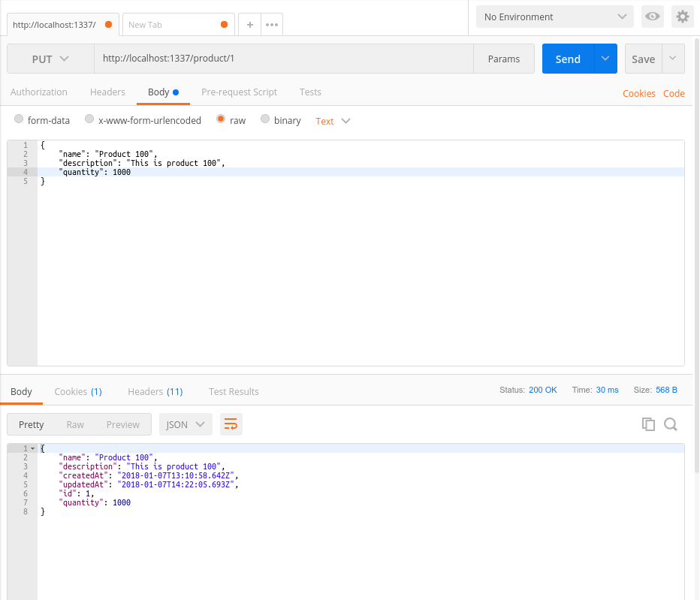Expand the Save button dropdown arrow

[x=673, y=59]
